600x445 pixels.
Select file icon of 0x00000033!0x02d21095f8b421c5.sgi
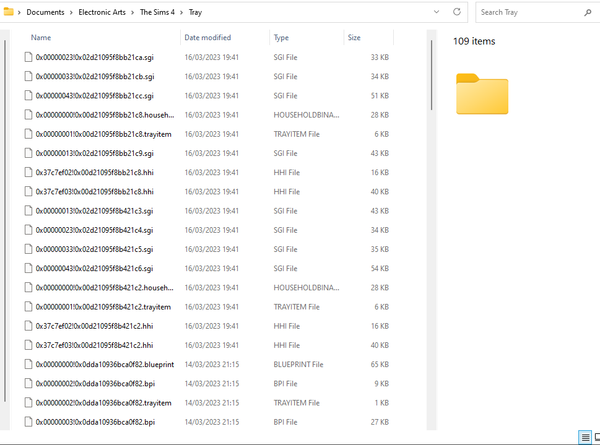click(x=28, y=249)
